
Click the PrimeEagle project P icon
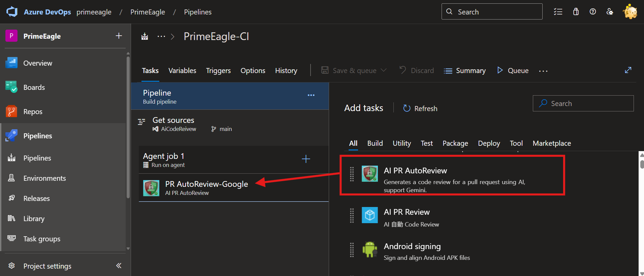pyautogui.click(x=11, y=36)
